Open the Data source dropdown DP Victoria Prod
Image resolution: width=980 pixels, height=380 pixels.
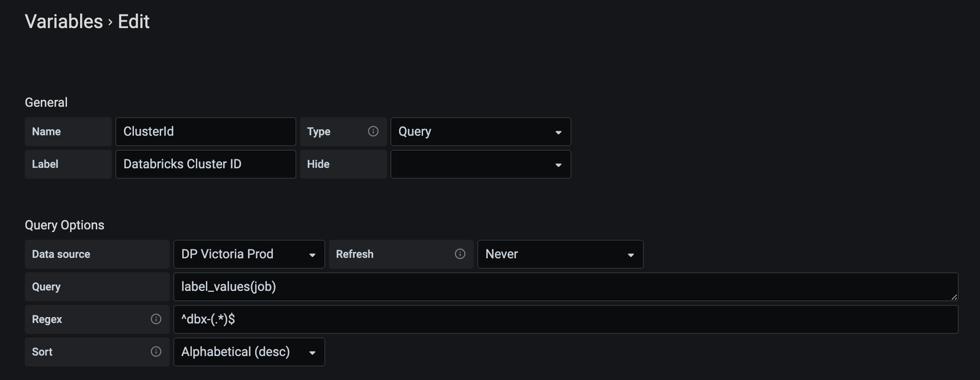[x=249, y=254]
